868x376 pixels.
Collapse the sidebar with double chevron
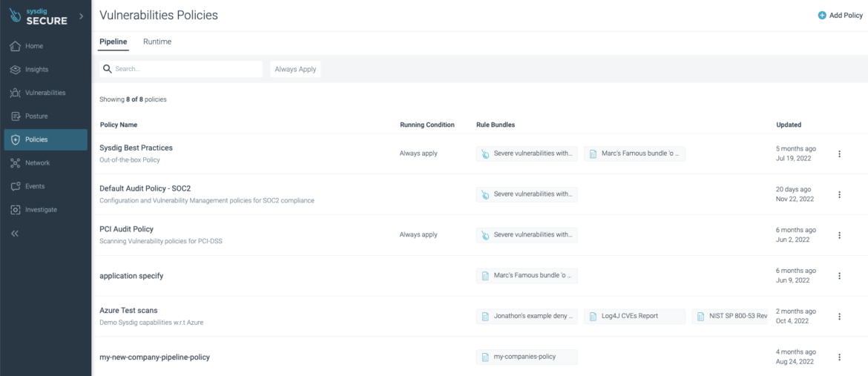click(15, 234)
